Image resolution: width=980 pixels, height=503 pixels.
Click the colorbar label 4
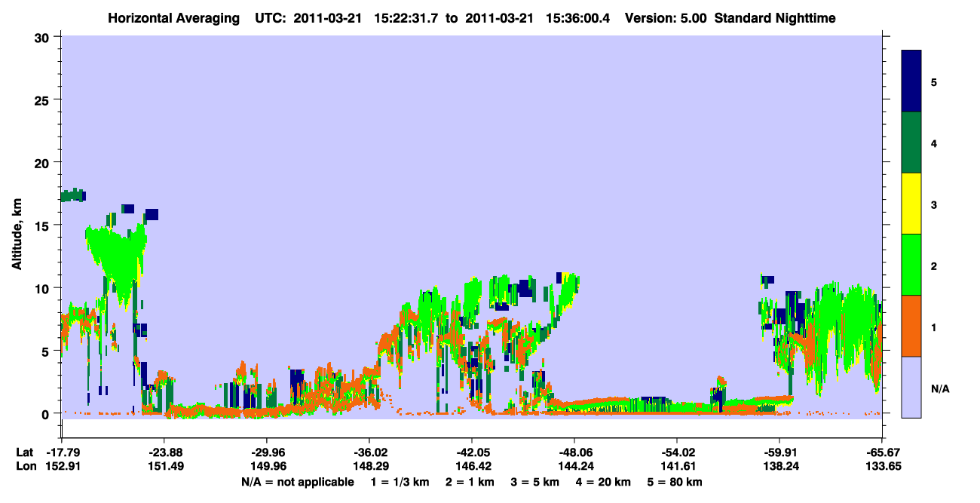point(934,143)
